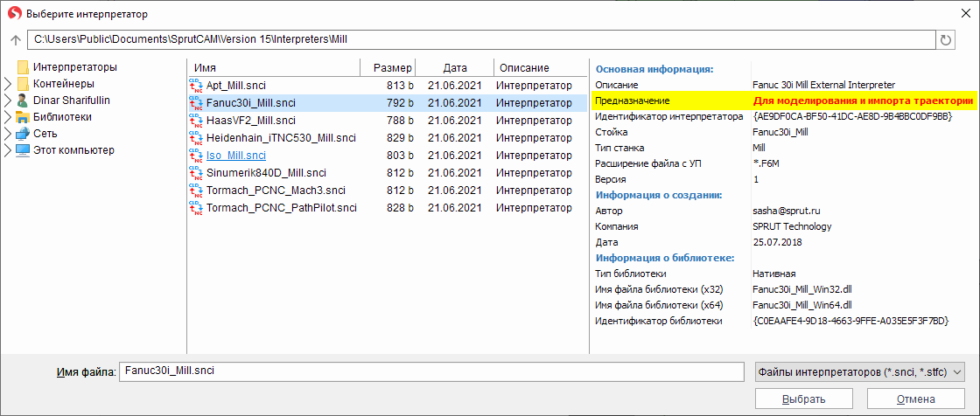Expand the Сеть tree node
The width and height of the screenshot is (980, 416).
[x=8, y=133]
